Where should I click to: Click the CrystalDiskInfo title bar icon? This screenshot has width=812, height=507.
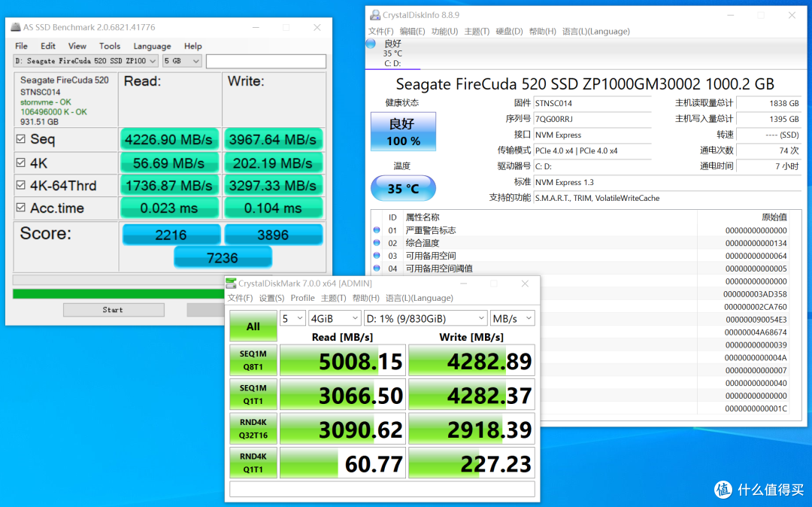pyautogui.click(x=375, y=15)
